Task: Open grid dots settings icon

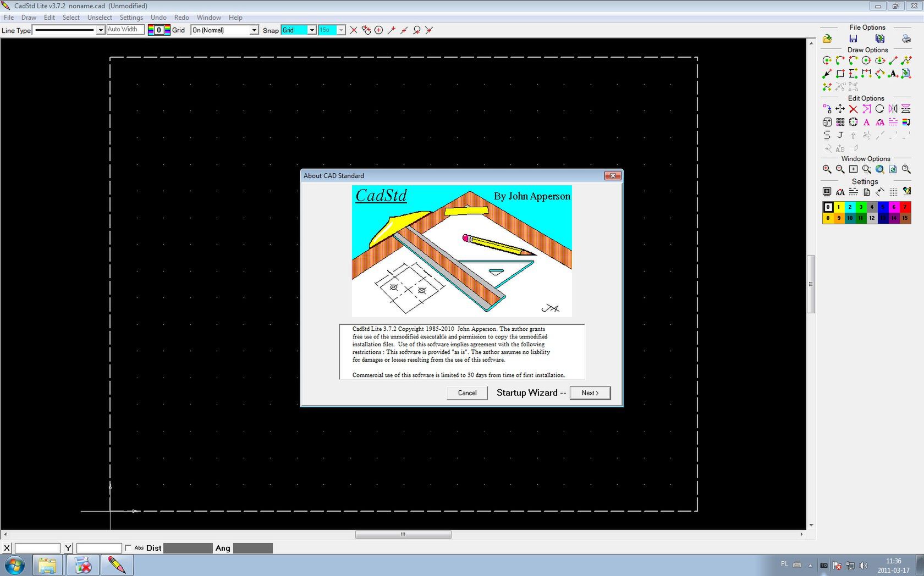Action: (893, 192)
